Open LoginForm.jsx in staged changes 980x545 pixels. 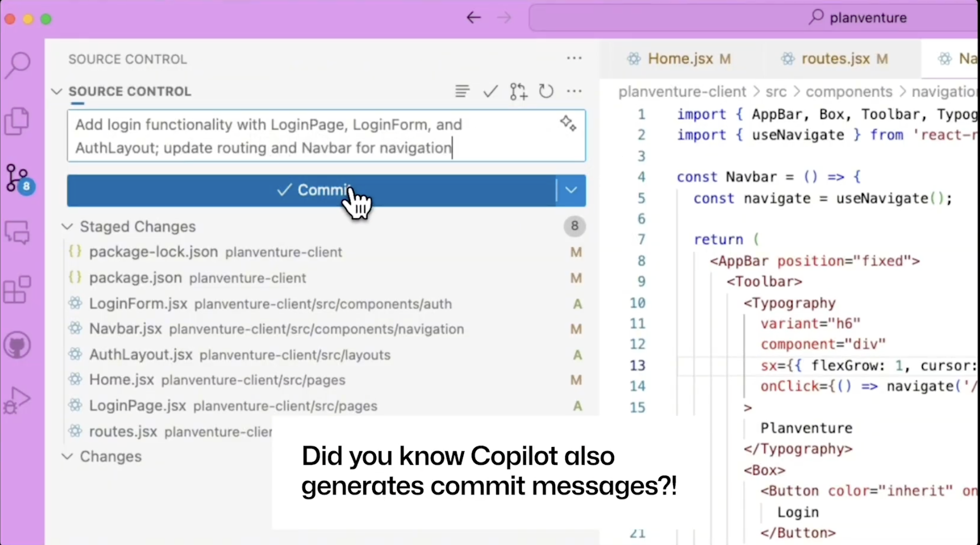pos(138,304)
